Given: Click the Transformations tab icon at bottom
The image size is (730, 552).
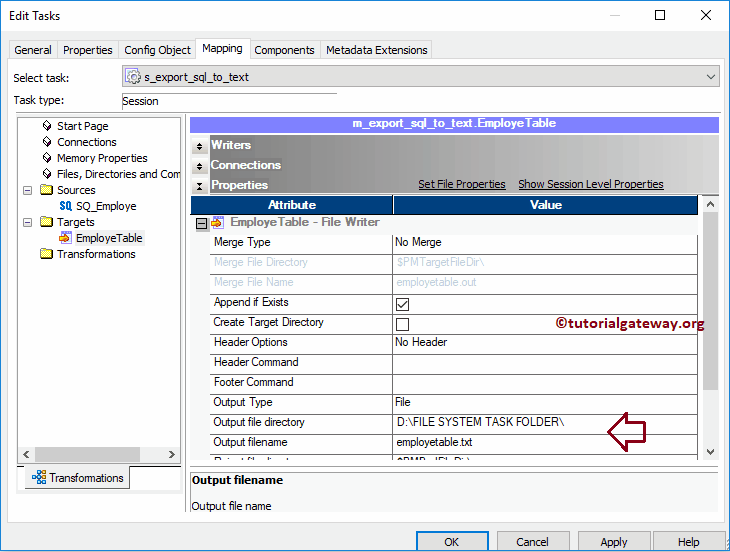Looking at the screenshot, I should coord(39,477).
